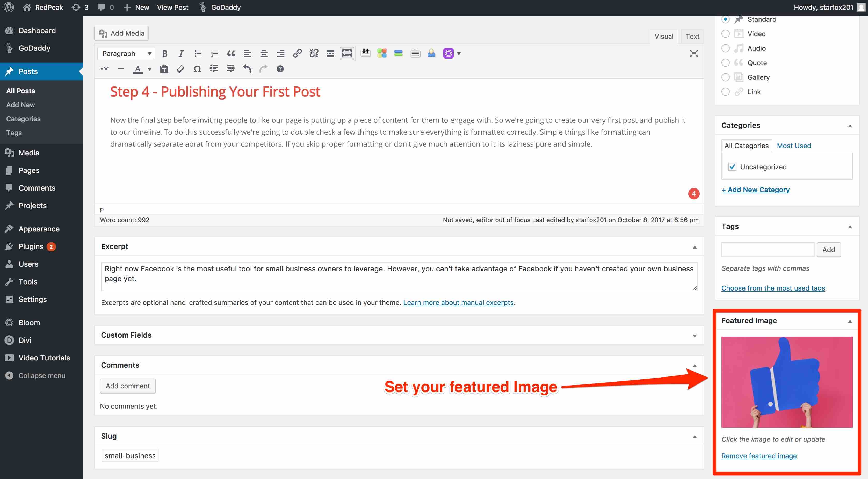Decrease paragraph indent
This screenshot has width=868, height=479.
214,69
